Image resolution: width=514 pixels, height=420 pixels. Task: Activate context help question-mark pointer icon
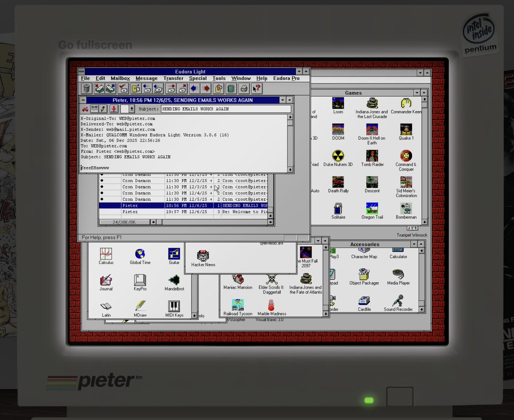[257, 88]
